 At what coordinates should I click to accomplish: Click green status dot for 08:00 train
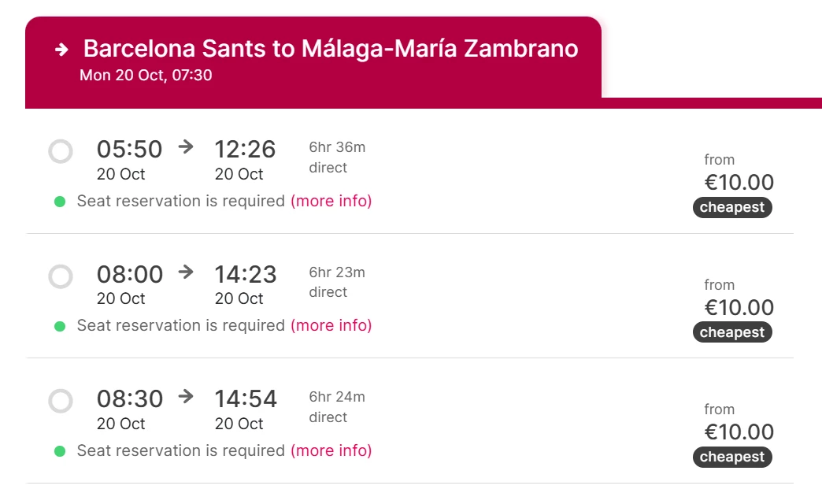[x=60, y=326]
